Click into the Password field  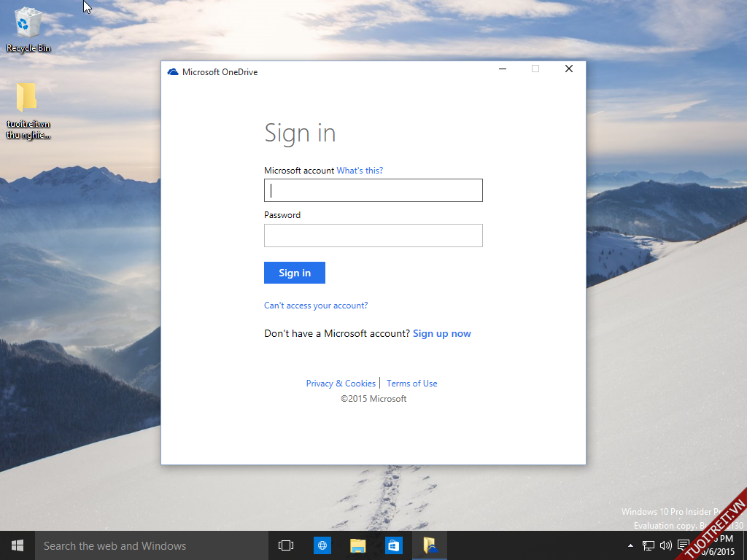pyautogui.click(x=373, y=236)
